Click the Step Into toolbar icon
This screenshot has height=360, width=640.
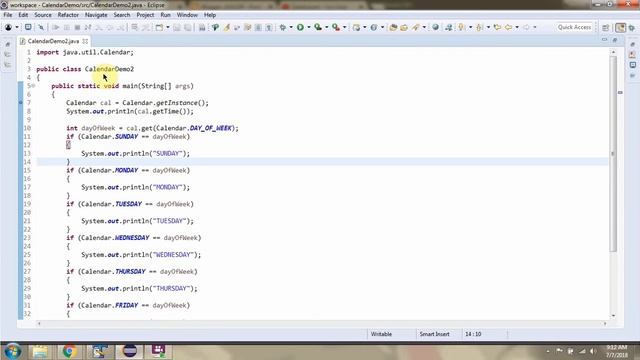99,27
